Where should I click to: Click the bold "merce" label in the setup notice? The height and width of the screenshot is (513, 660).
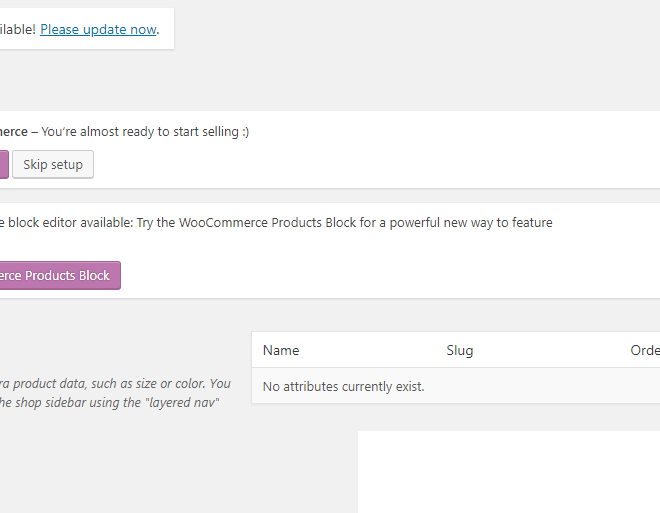point(14,132)
